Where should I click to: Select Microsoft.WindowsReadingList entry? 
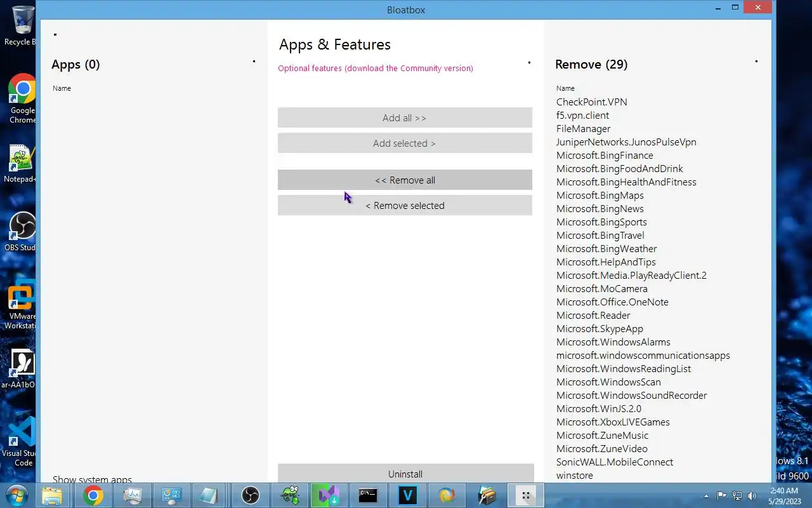coord(624,368)
